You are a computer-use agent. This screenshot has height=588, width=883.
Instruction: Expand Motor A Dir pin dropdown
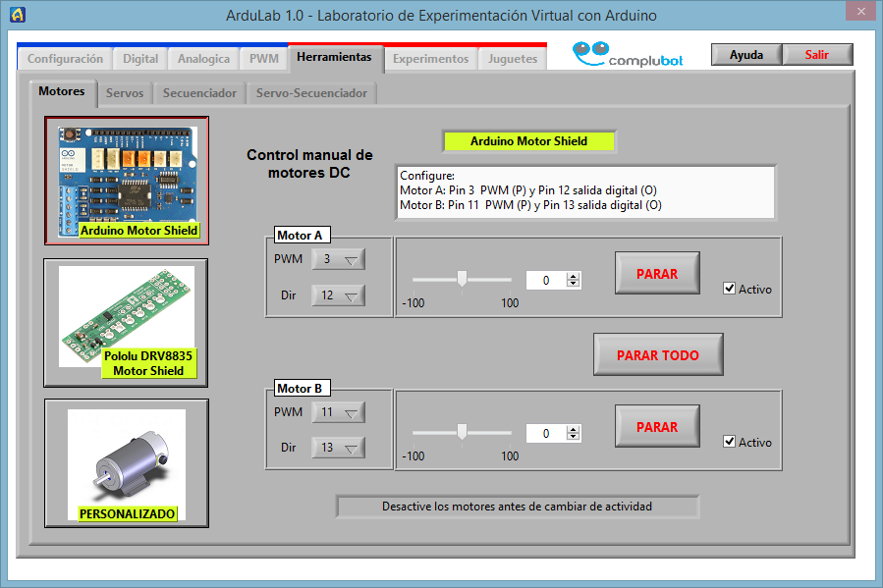point(338,295)
